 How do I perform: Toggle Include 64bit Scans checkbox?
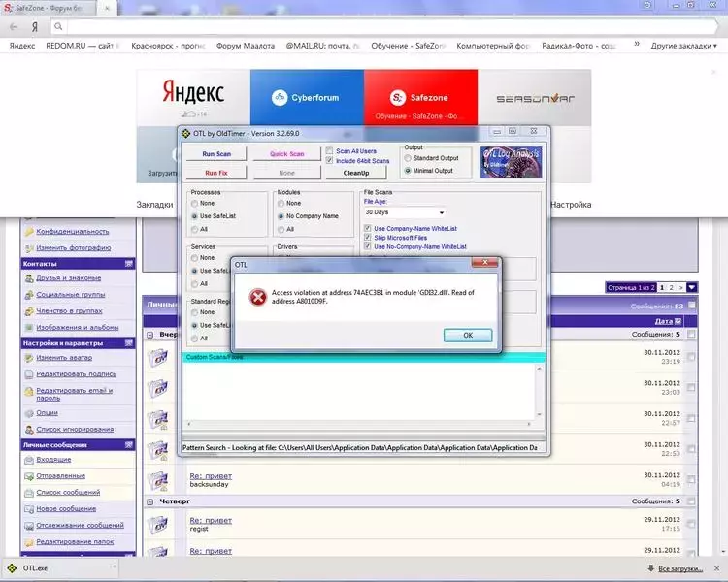coord(330,161)
